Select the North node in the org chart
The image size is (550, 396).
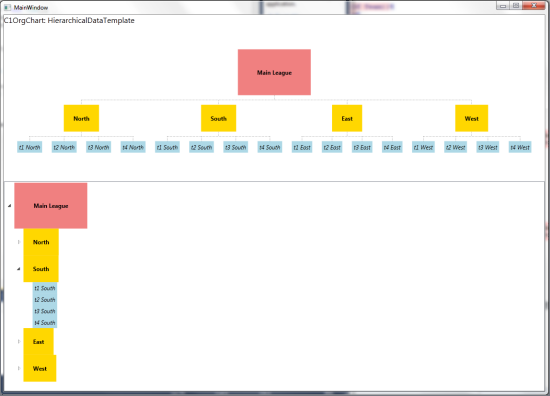click(81, 118)
